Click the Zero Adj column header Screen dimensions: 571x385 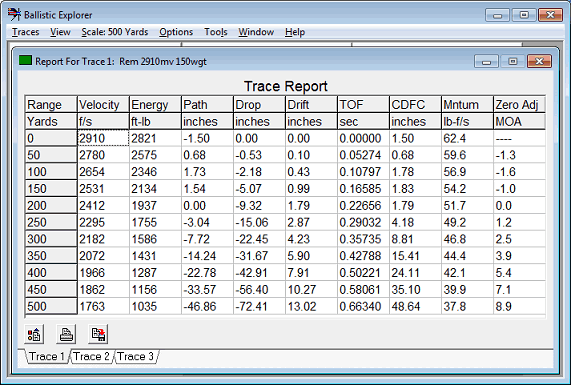point(519,105)
